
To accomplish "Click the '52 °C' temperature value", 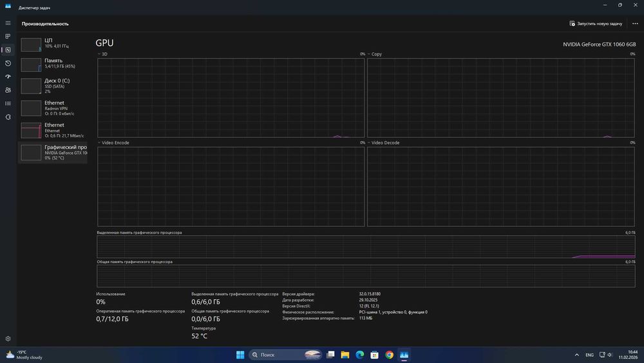I will 199,336.
